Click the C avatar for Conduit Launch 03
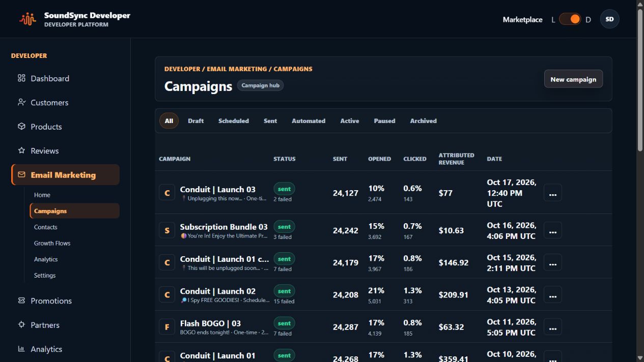Viewport: 644px width, 362px height. point(167,193)
